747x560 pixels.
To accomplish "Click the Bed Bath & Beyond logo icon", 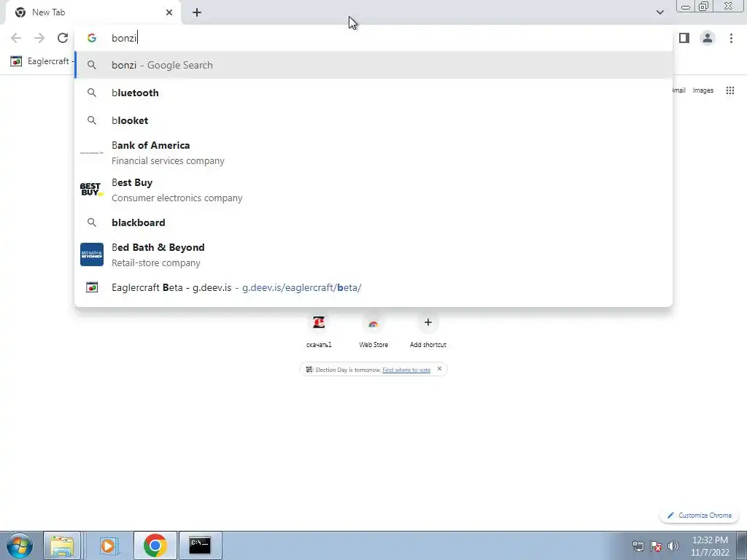I will click(x=91, y=254).
